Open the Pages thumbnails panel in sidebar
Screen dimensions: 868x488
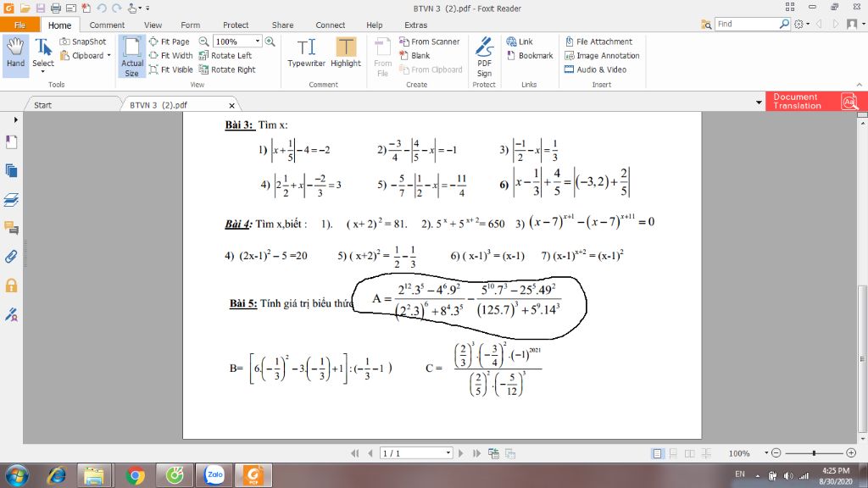(11, 170)
